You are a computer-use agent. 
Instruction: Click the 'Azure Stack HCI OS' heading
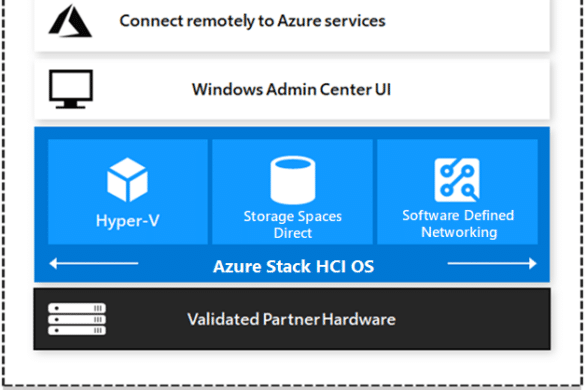(293, 266)
